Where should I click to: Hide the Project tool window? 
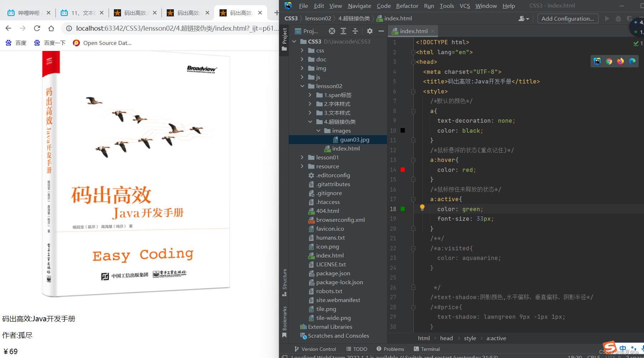[381, 31]
